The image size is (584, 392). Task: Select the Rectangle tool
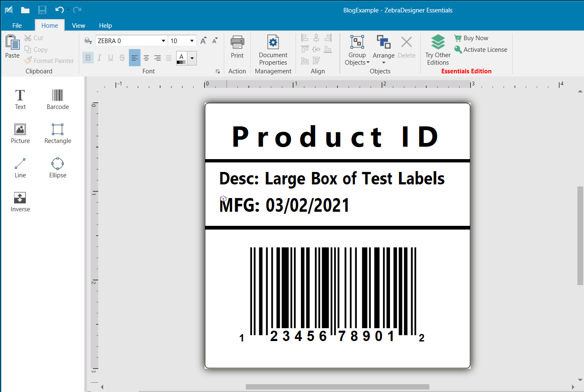pyautogui.click(x=58, y=133)
